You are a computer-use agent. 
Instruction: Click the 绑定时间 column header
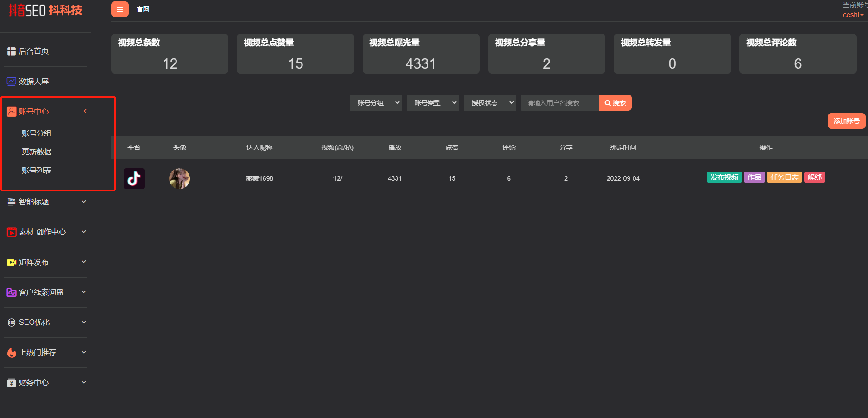point(623,147)
